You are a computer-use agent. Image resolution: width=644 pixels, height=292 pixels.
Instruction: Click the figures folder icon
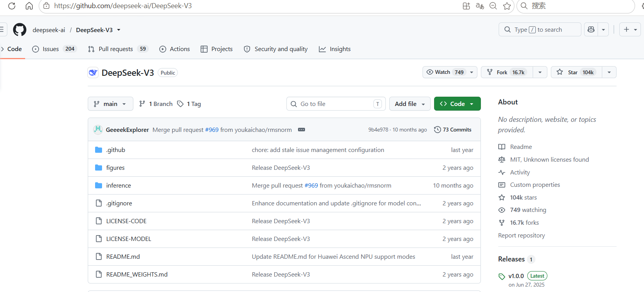(x=99, y=167)
